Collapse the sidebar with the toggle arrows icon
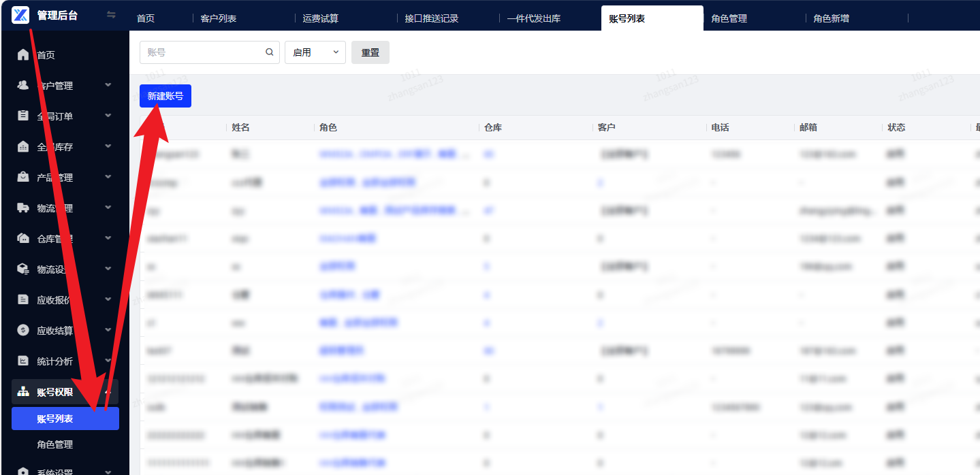Screen dimensions: 980x475 pos(112,15)
